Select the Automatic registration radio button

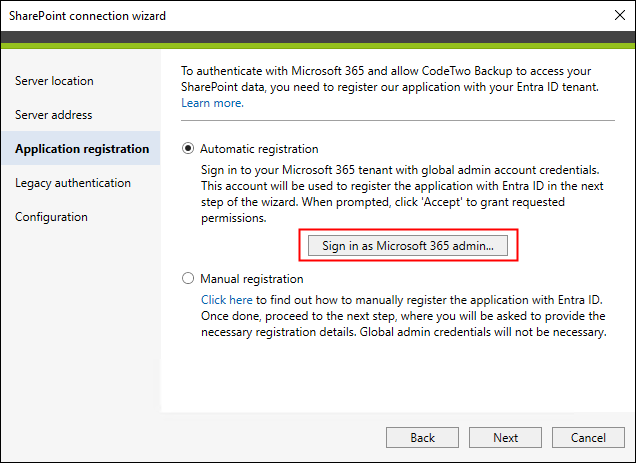pyautogui.click(x=188, y=149)
